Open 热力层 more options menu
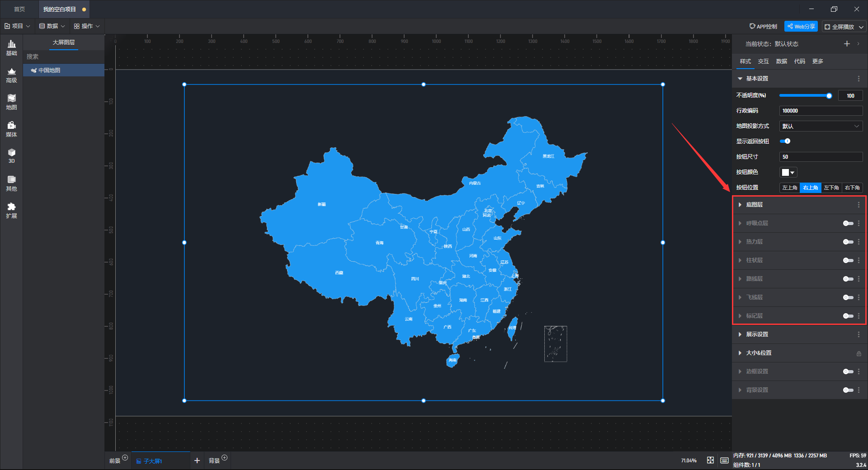This screenshot has width=868, height=470. click(x=859, y=242)
